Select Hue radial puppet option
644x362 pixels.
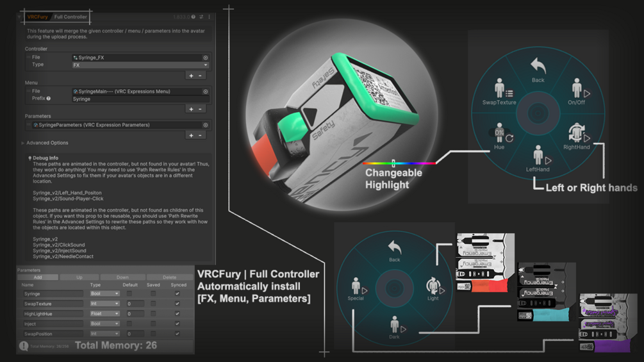click(x=499, y=136)
